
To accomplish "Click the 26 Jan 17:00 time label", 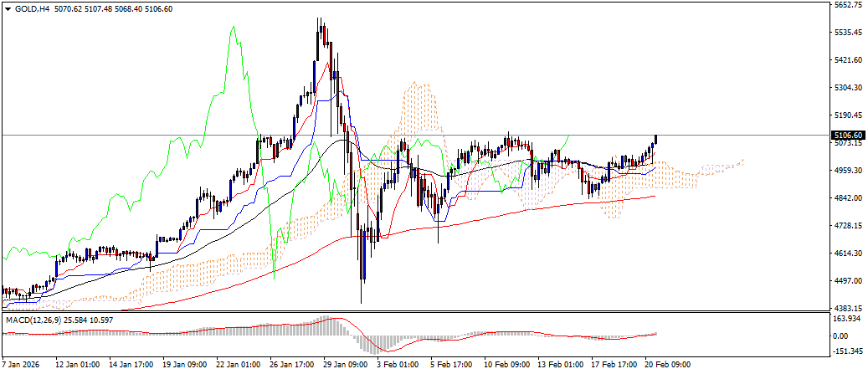I will 291,365.
